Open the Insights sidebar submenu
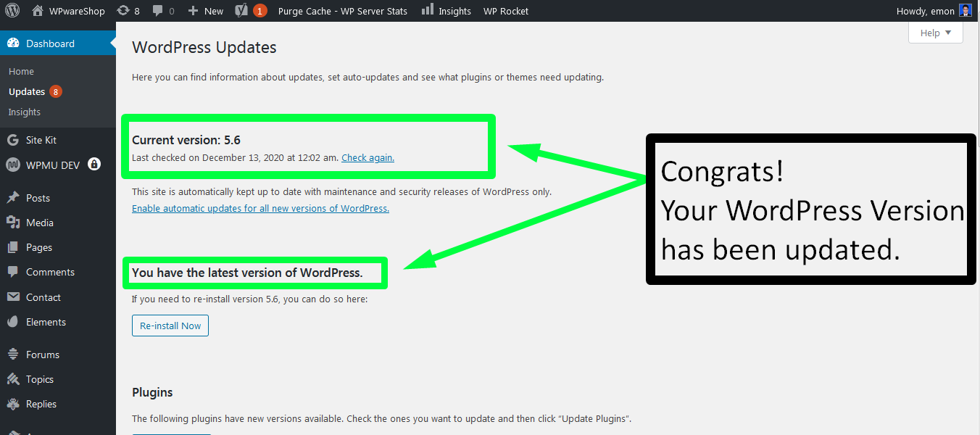 25,112
